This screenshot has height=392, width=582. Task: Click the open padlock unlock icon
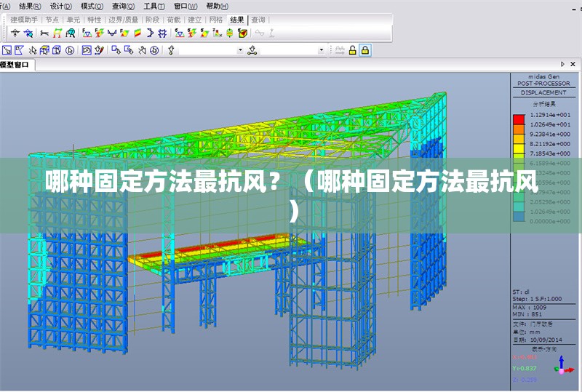352,50
